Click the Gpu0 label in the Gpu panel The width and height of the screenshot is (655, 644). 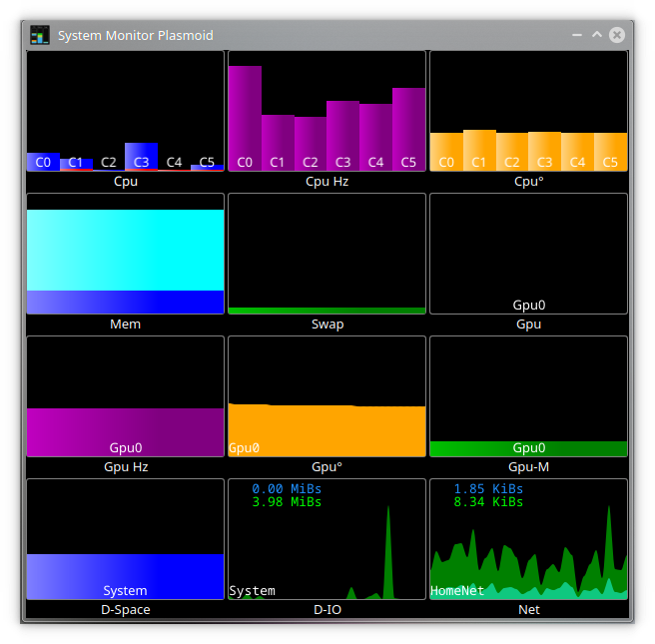529,305
